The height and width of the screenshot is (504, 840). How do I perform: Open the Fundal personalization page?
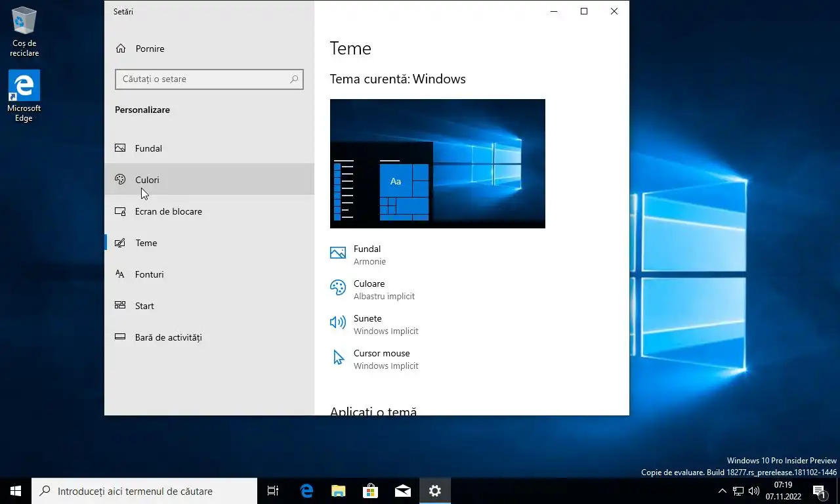209,148
